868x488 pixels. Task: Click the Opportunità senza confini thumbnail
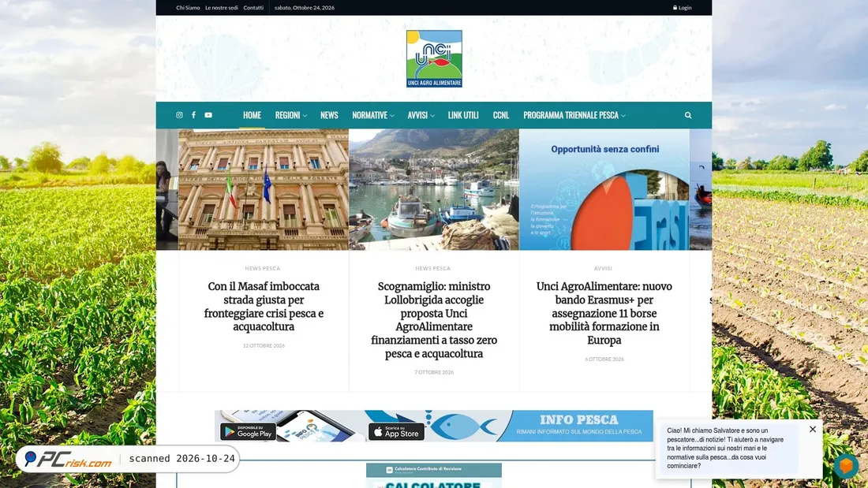pyautogui.click(x=604, y=190)
